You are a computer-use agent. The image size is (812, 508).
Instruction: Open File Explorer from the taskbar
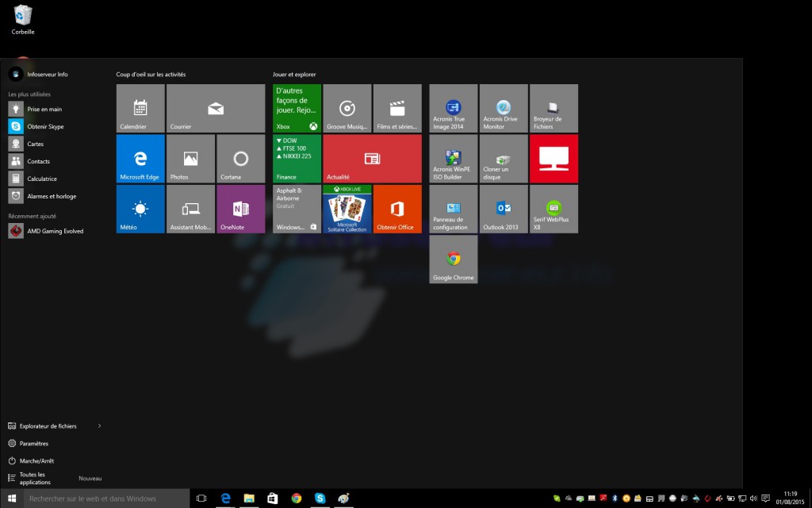tap(249, 498)
